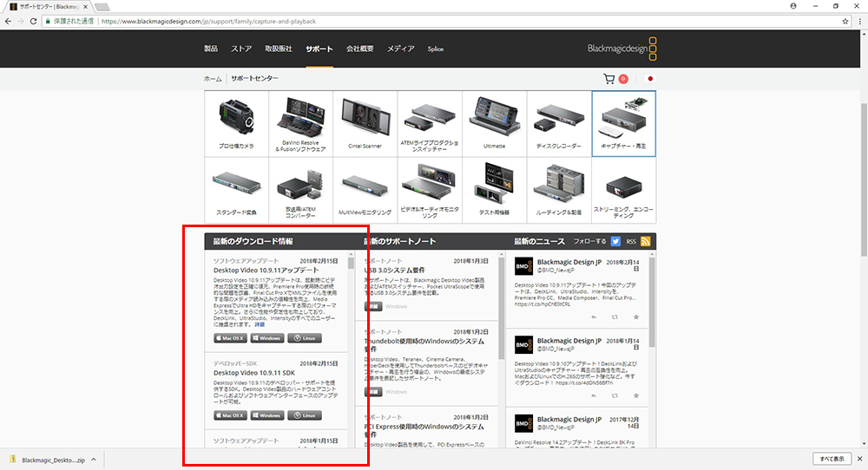
Task: Click 詳細 button under Thunderbolt Windows requirements
Action: pos(373,392)
